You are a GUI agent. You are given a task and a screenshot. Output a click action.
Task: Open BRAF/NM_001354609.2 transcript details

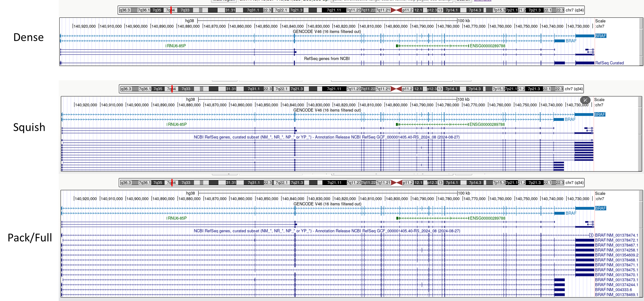616,255
